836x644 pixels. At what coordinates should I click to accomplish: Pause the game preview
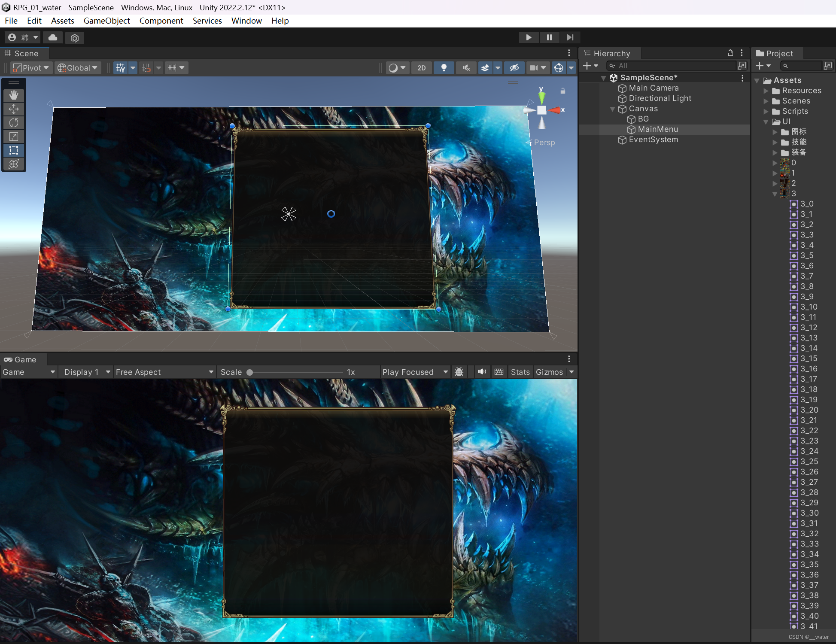(549, 37)
